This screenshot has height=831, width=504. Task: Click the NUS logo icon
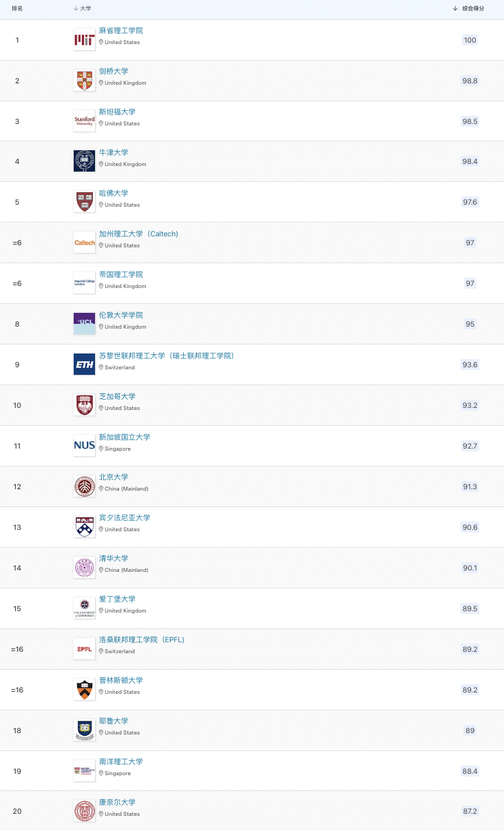tap(84, 446)
